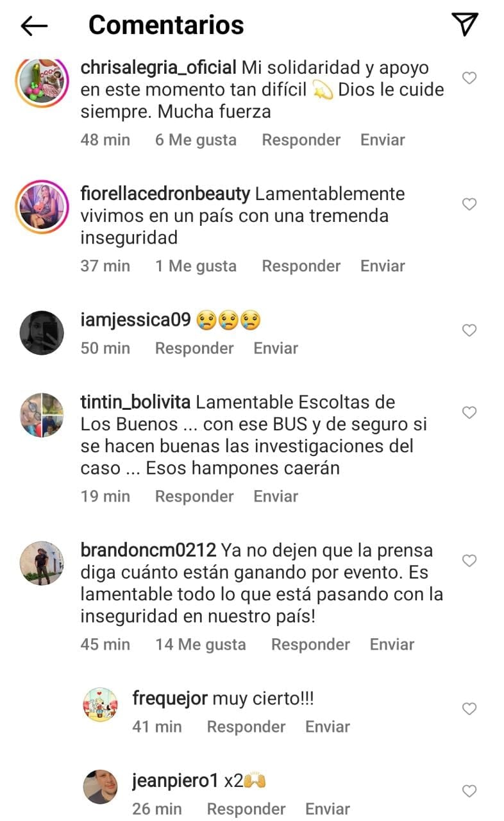The height and width of the screenshot is (821, 504).
Task: Like tintin_bolivita's comment heart icon
Action: (469, 413)
